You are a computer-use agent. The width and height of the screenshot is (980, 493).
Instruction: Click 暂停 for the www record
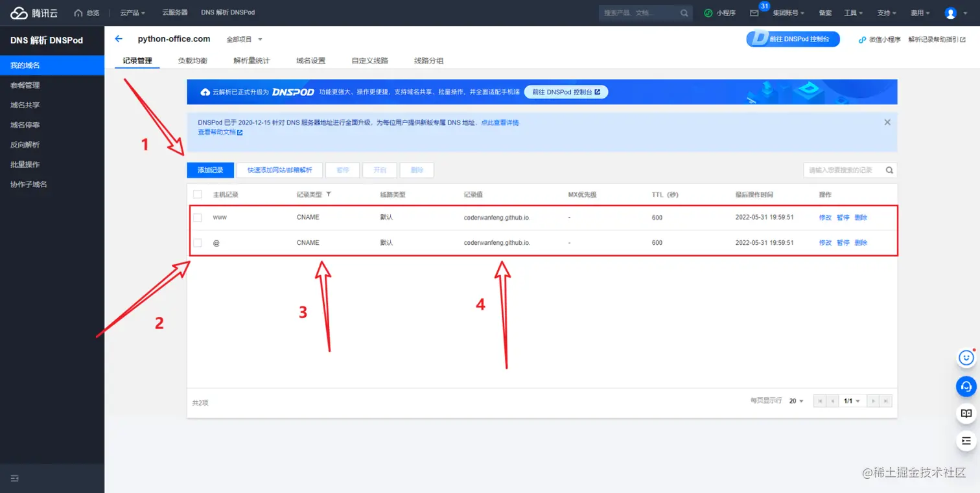843,218
